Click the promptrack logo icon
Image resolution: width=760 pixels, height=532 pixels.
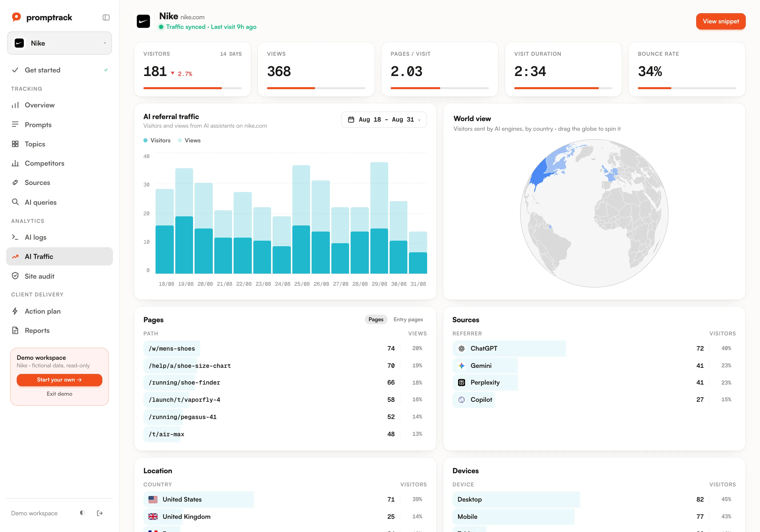click(x=16, y=17)
